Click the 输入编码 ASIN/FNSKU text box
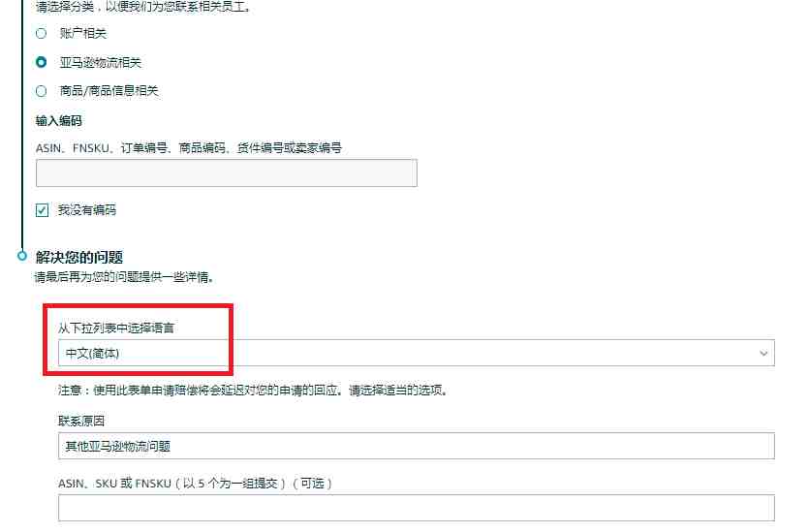809x532 pixels. click(227, 172)
